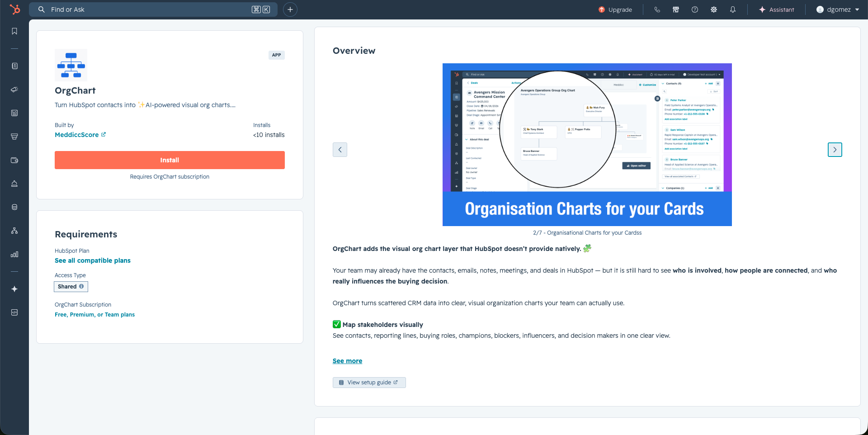The height and width of the screenshot is (435, 868).
Task: Open the Settings gear icon
Action: (714, 9)
